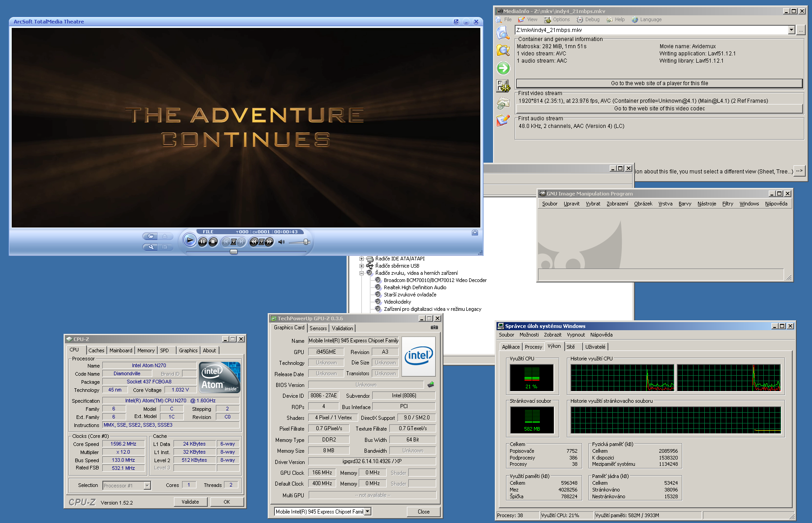The width and height of the screenshot is (812, 523).
Task: Open the Task Manager Vypnout menu
Action: pos(576,335)
